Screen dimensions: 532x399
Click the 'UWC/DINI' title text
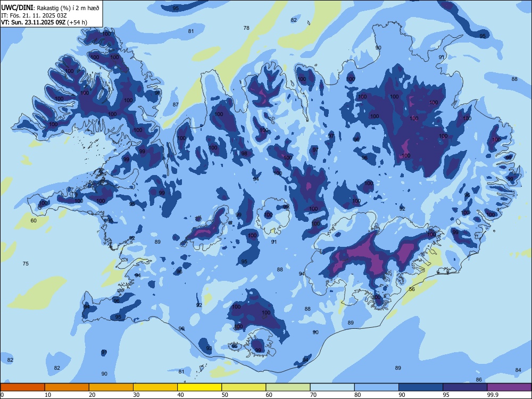17,7
